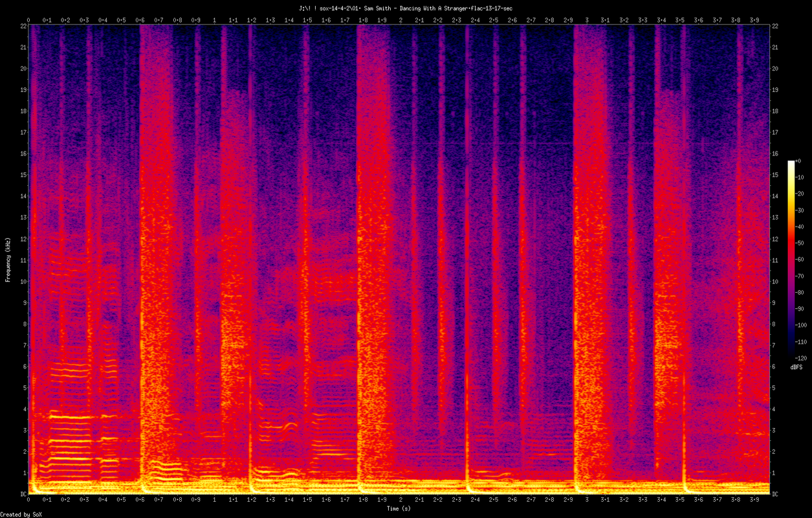Click the '-120' legend value
The width and height of the screenshot is (812, 518).
click(x=802, y=357)
